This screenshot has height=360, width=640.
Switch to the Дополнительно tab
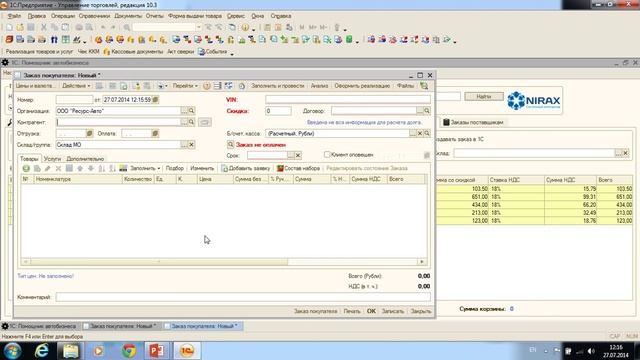point(85,159)
